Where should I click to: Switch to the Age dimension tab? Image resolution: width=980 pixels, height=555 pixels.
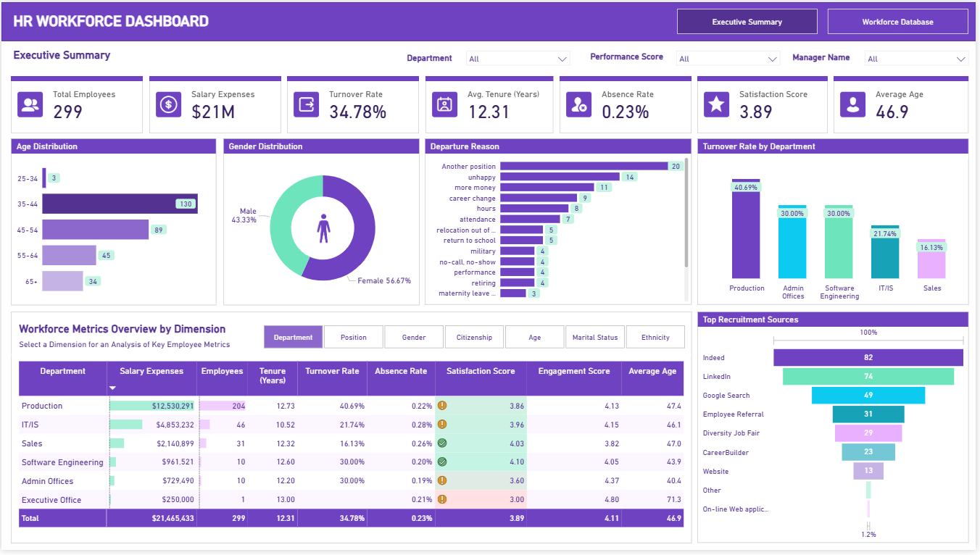click(x=535, y=337)
